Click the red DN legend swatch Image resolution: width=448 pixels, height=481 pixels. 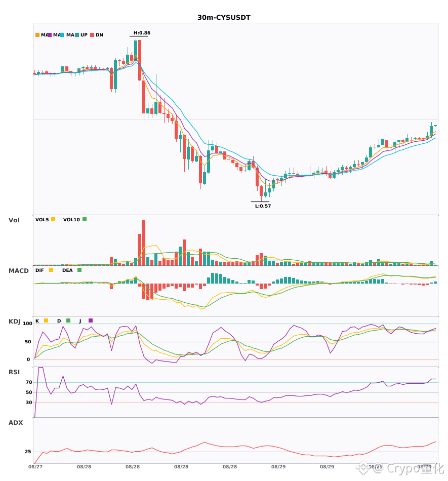(92, 35)
